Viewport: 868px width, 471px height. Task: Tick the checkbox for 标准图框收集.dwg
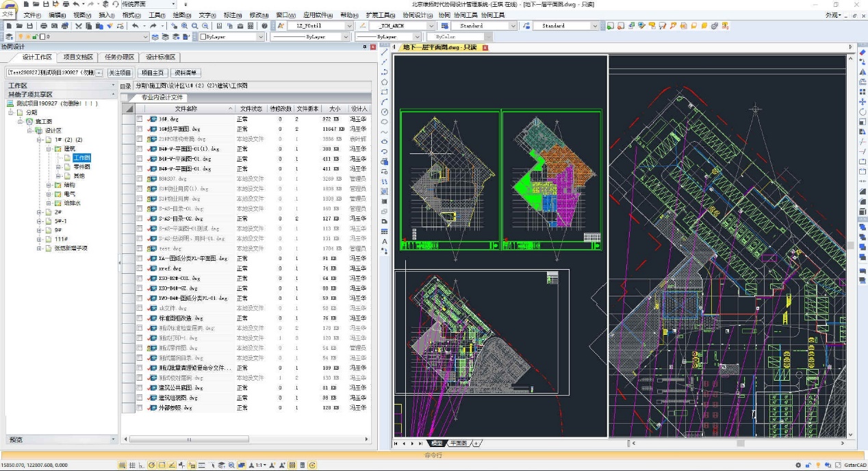click(140, 318)
